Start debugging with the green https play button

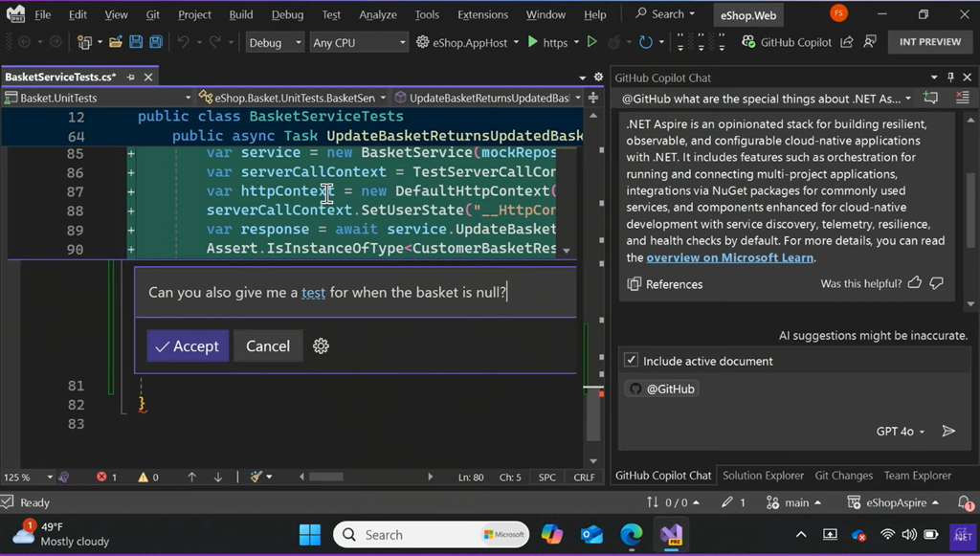click(531, 43)
